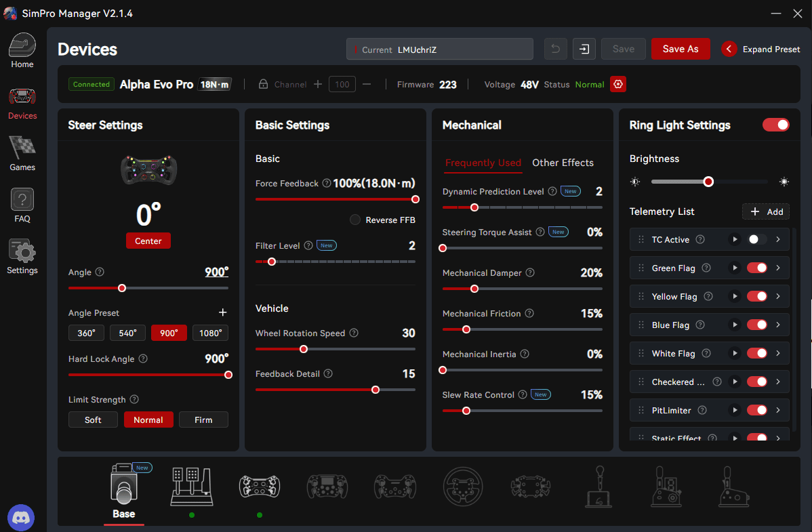Expand White Flag row details

[x=778, y=353]
